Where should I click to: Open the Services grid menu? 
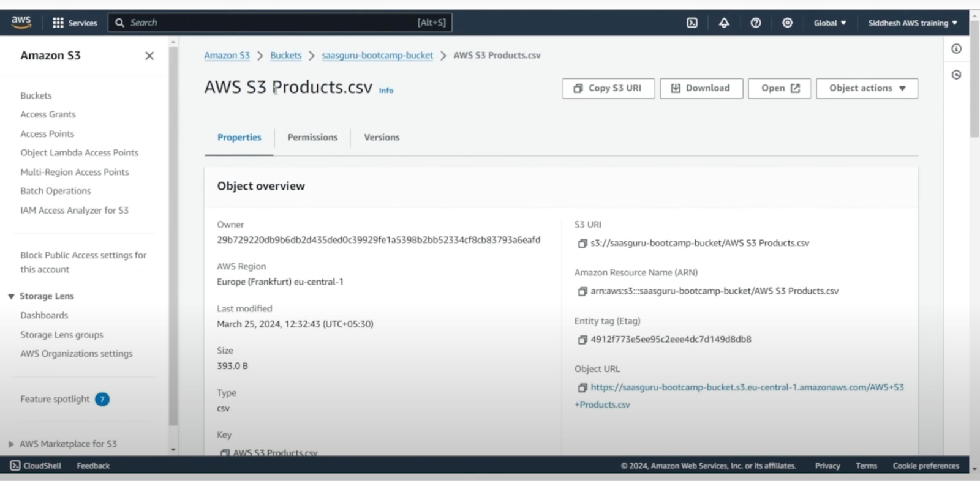[75, 23]
